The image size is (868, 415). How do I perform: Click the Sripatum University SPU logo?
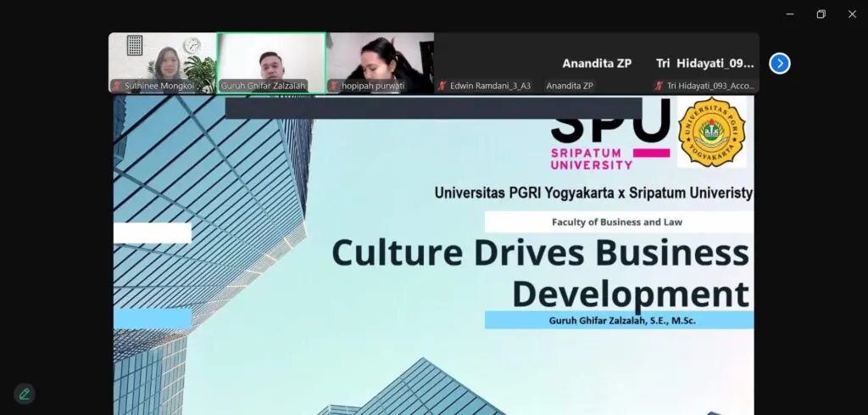pos(610,137)
